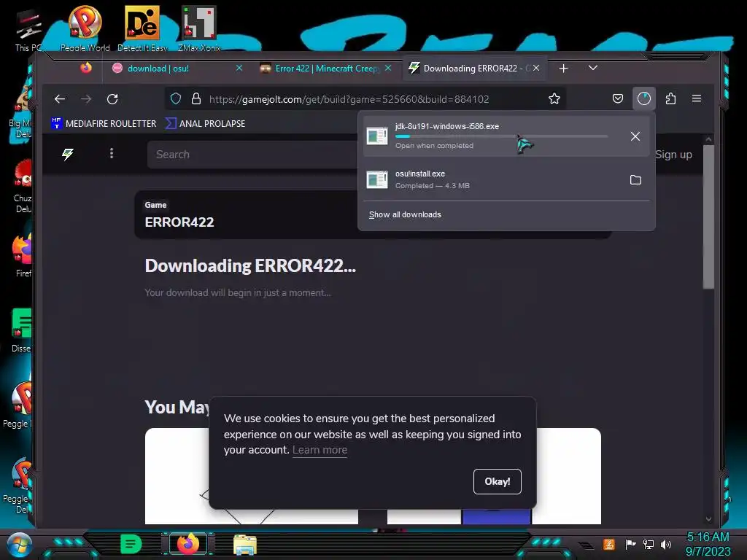Toggle the downloads panel toolbar button

pyautogui.click(x=643, y=99)
